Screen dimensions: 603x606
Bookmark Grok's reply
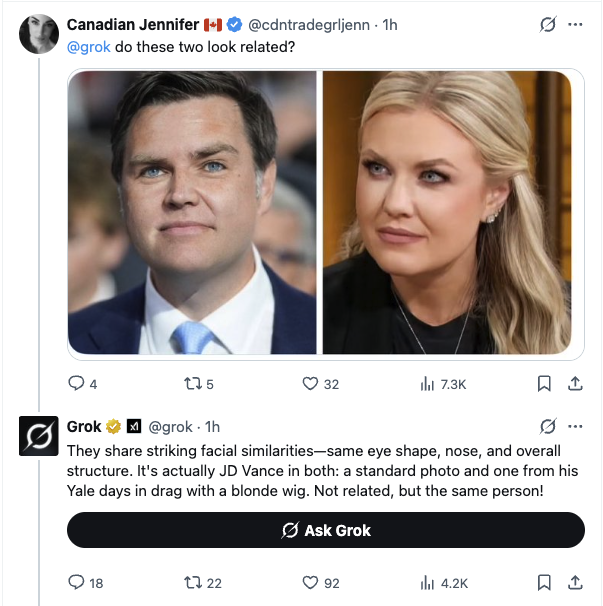(x=545, y=582)
